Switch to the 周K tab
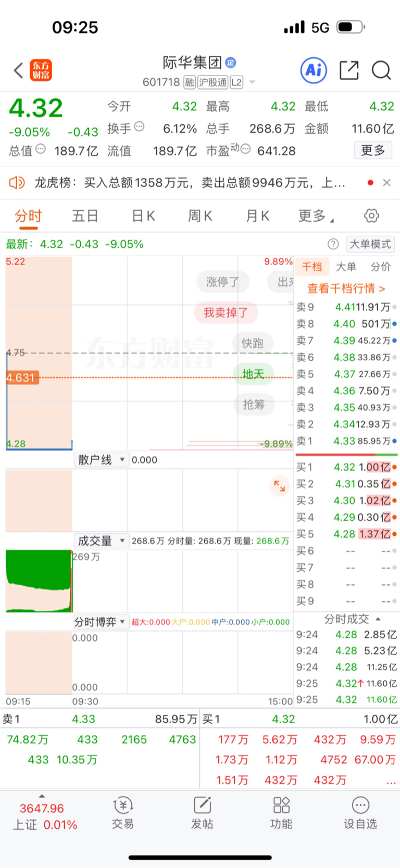Screen dimensions: 400x868 (200, 216)
